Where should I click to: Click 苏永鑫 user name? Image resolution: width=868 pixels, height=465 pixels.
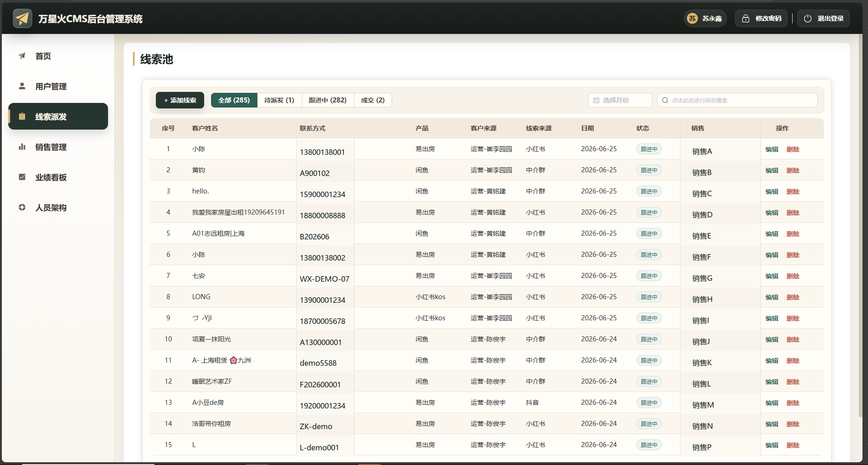(x=712, y=18)
